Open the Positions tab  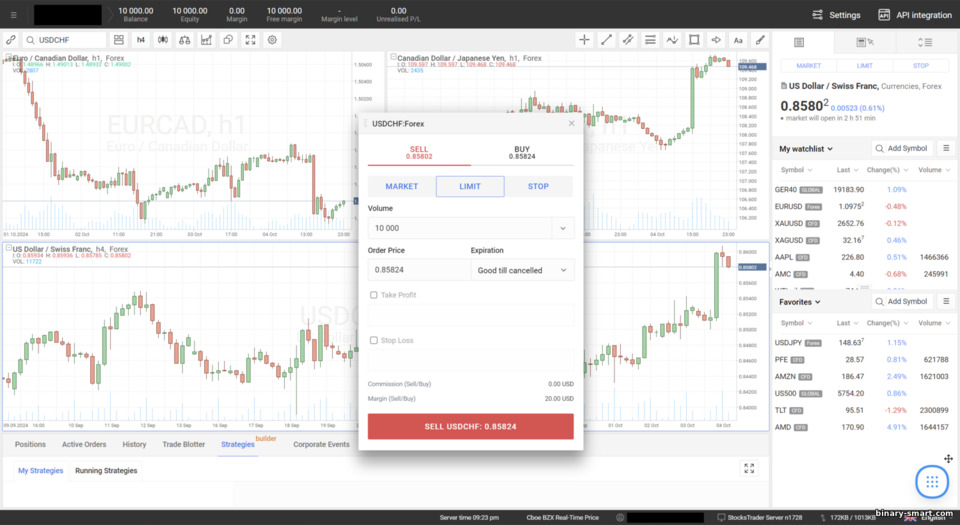coord(30,444)
